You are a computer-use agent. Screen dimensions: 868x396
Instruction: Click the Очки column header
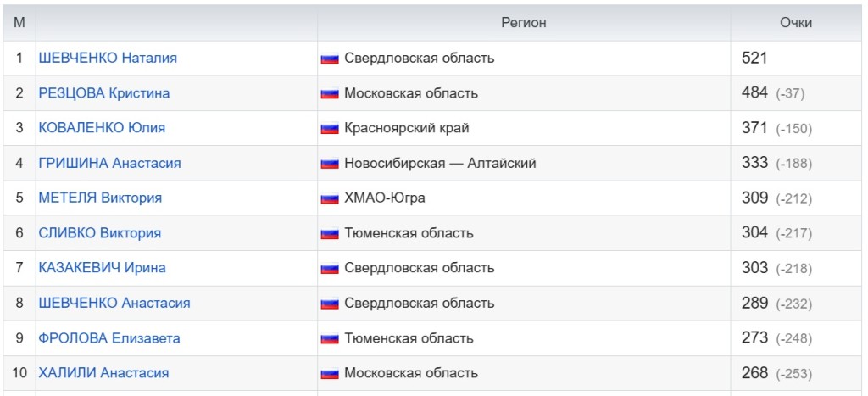[795, 23]
